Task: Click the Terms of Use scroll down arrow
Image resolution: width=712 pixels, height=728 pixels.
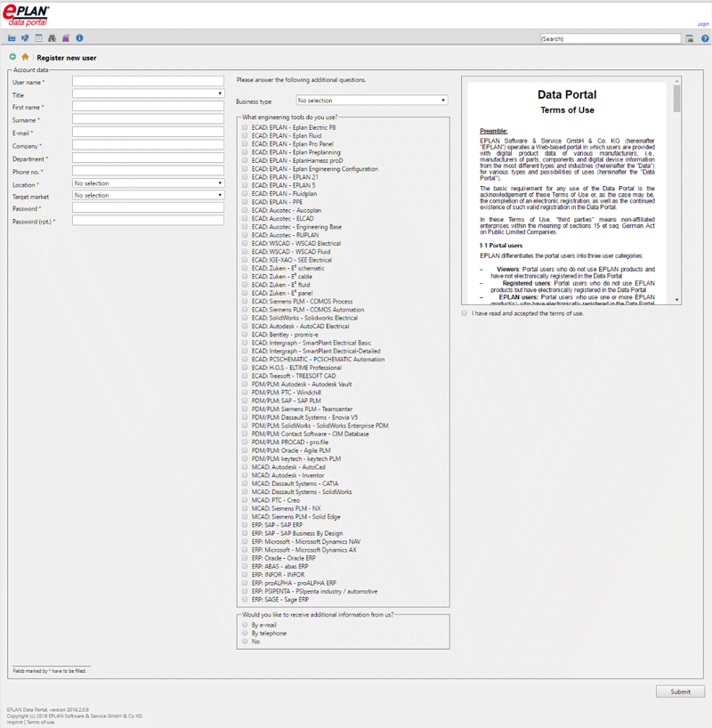Action: pyautogui.click(x=676, y=300)
